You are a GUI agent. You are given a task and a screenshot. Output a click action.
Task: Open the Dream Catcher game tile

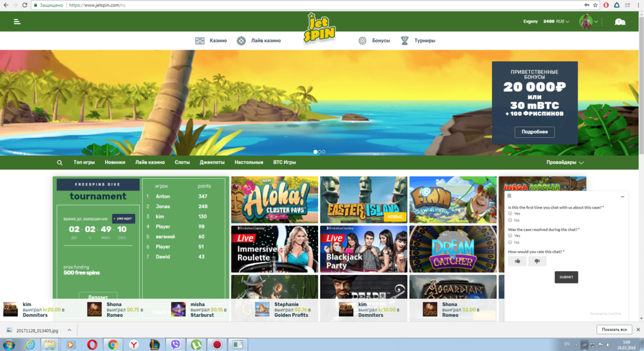pos(453,249)
